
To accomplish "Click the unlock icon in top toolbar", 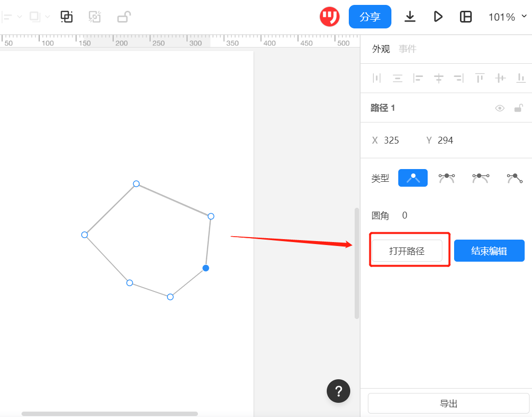I will (123, 17).
